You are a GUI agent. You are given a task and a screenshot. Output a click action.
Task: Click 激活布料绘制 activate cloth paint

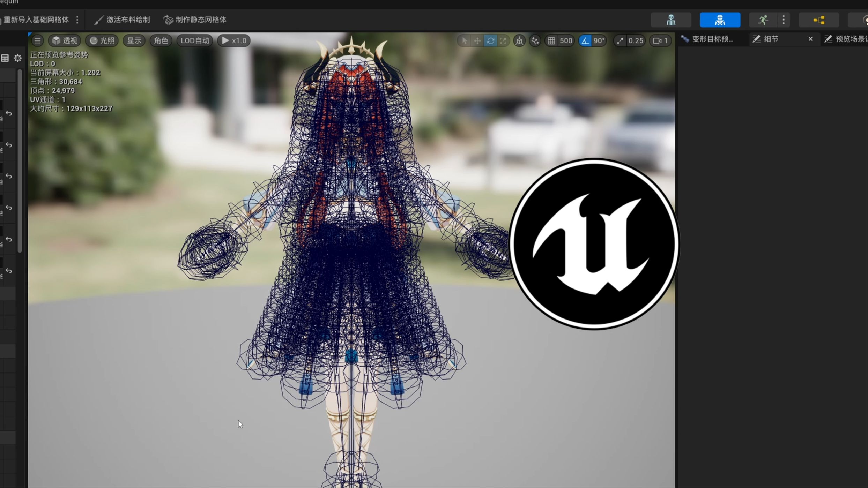coord(122,20)
